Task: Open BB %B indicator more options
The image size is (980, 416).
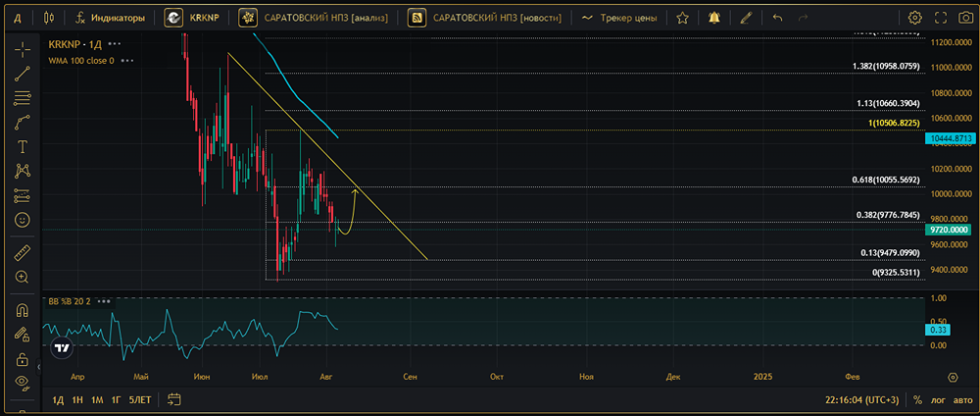Action: pyautogui.click(x=104, y=301)
